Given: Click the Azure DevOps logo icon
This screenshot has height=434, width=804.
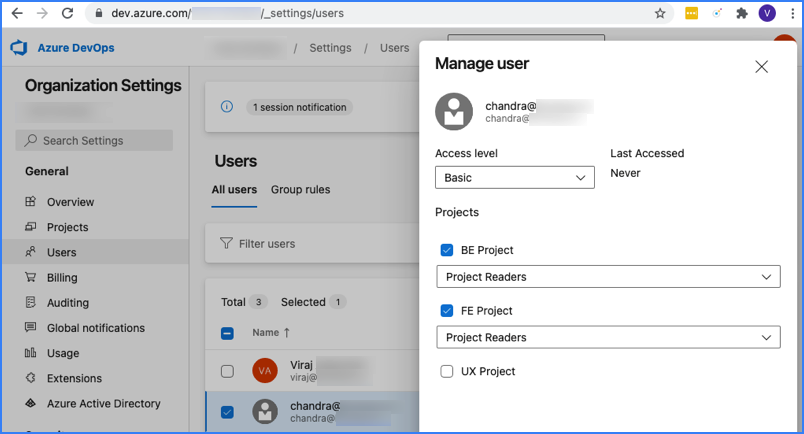Looking at the screenshot, I should click(x=18, y=48).
